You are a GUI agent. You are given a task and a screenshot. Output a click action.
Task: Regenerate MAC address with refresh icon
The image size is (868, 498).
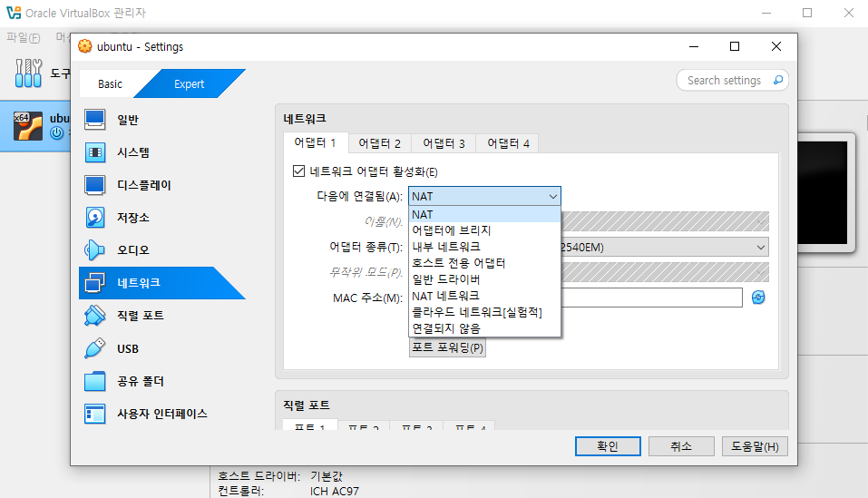pyautogui.click(x=758, y=298)
